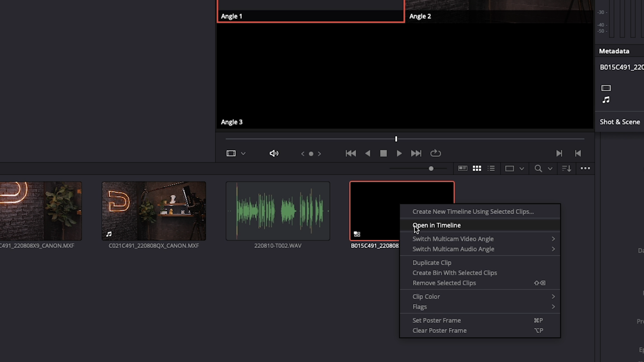The width and height of the screenshot is (644, 362).
Task: Switch media pool to metadata view
Action: coord(462,168)
